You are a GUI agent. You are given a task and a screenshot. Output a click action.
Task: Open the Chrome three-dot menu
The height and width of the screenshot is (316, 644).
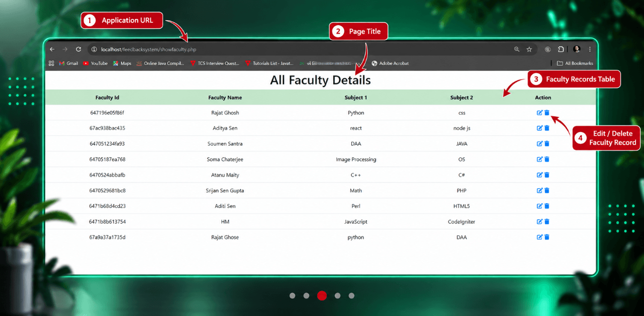[590, 50]
